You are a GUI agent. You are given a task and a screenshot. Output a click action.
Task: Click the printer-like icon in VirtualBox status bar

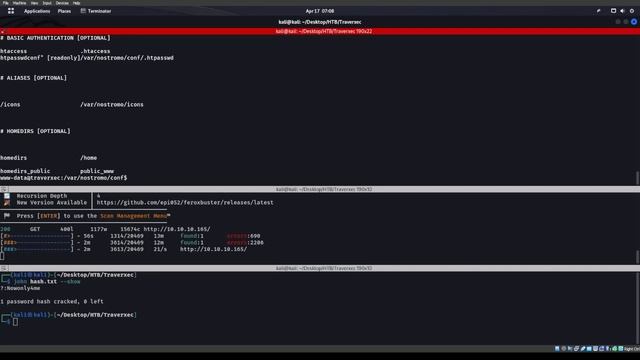(576, 349)
